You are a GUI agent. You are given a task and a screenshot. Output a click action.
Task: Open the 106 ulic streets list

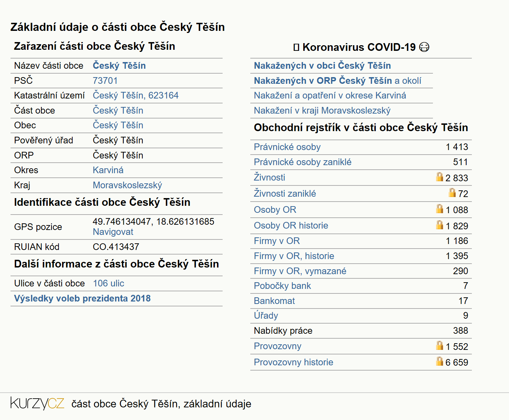[109, 283]
